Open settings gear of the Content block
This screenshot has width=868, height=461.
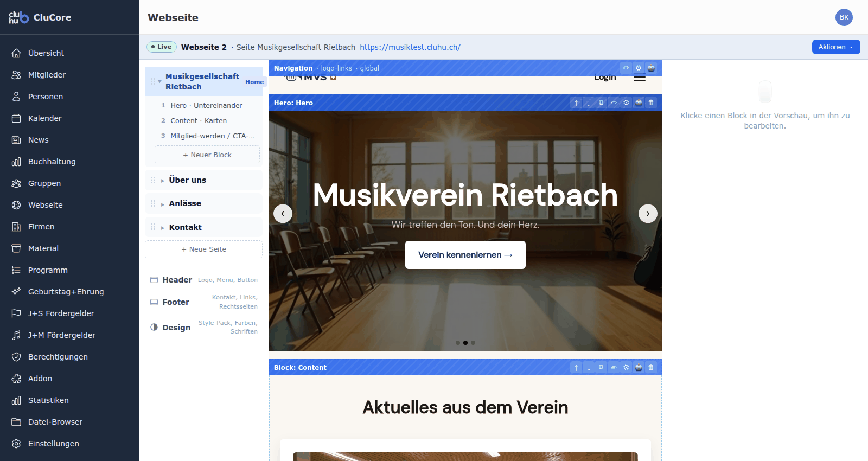[x=626, y=367]
